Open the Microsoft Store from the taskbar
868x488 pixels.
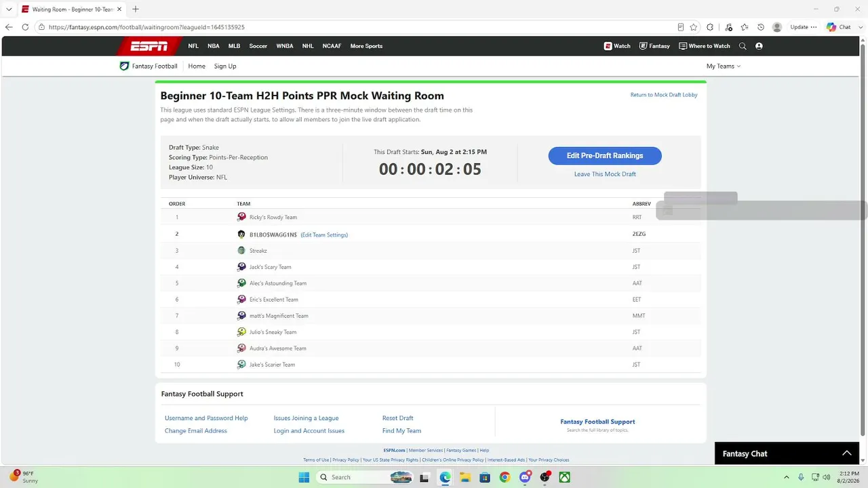485,477
